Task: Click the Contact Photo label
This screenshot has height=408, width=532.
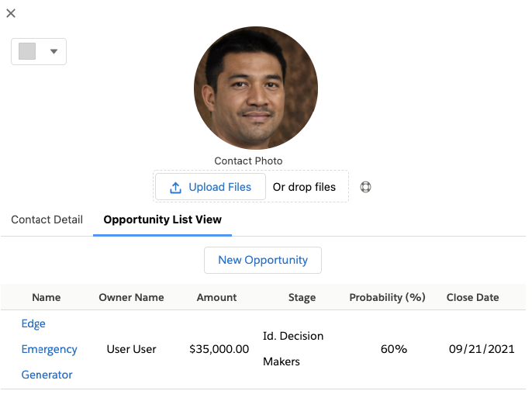Action: [x=248, y=161]
